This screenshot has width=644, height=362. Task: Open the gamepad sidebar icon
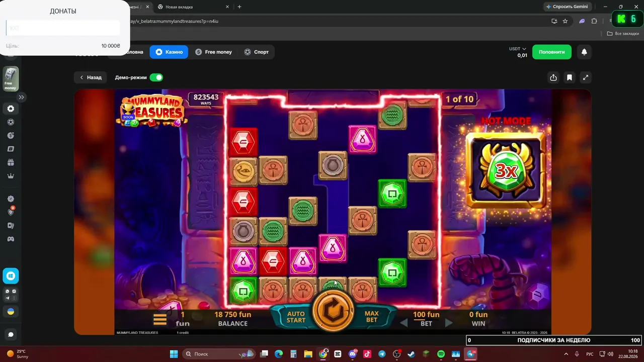pos(11,239)
